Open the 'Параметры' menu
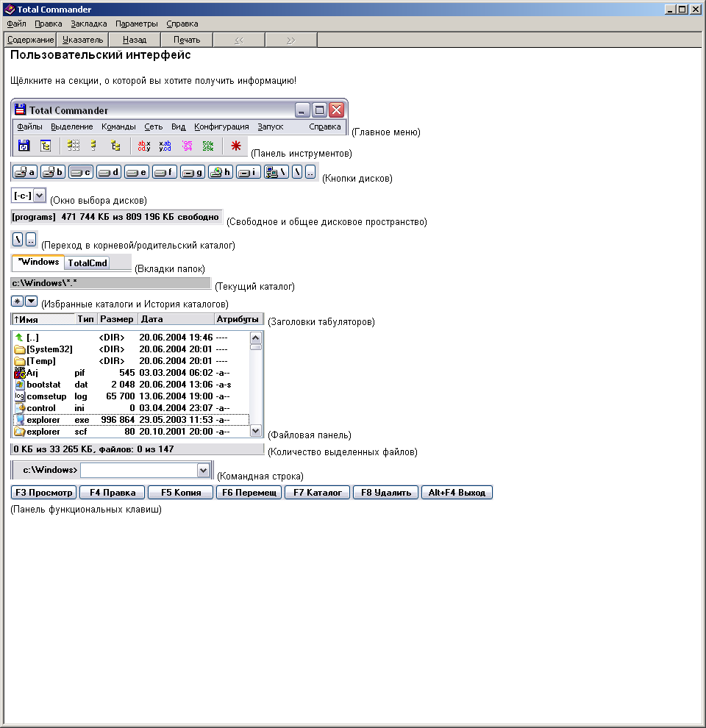The image size is (706, 728). (x=137, y=24)
